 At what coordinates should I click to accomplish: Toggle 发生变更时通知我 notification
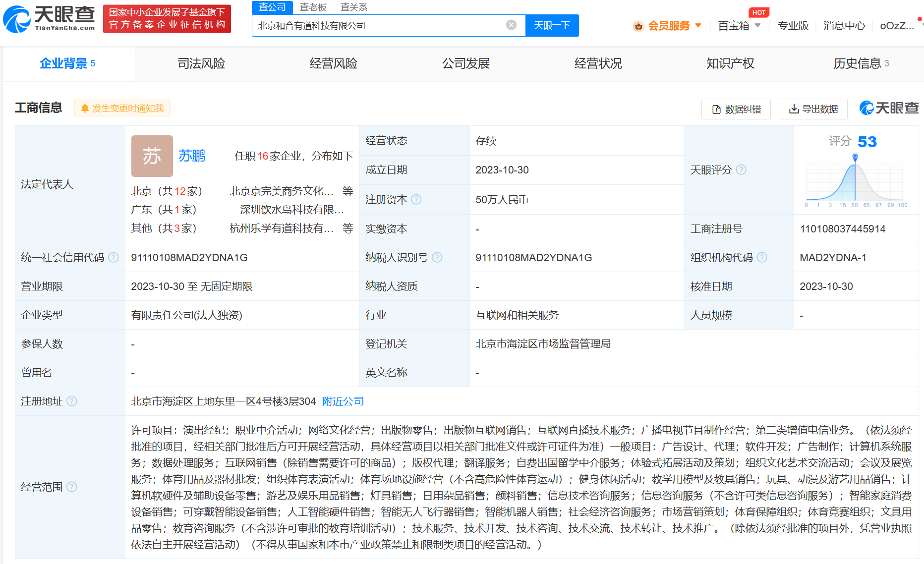pos(122,108)
